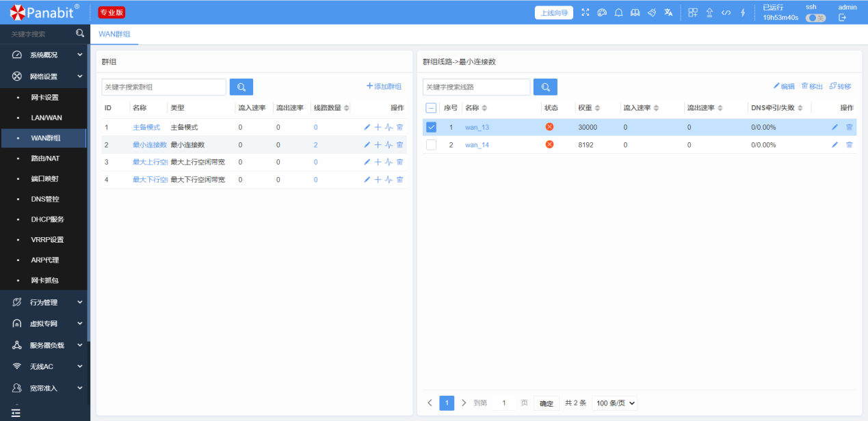
Task: Click the 添加群组 button
Action: point(384,87)
